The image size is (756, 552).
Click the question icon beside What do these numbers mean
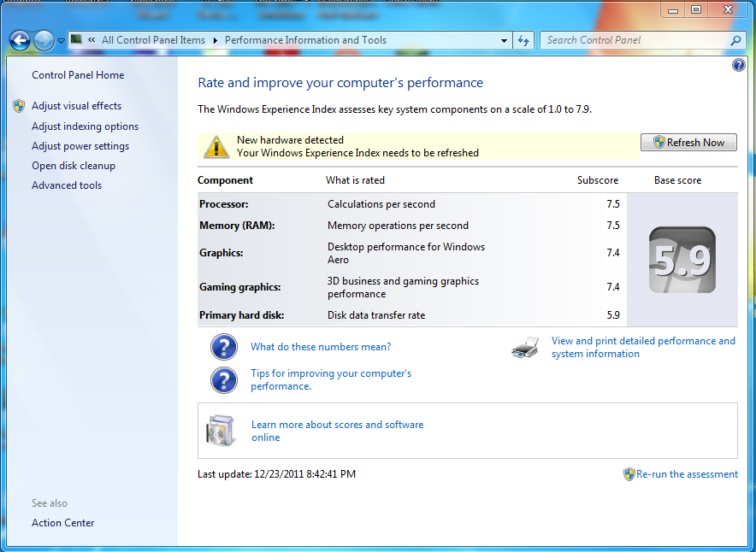(224, 347)
